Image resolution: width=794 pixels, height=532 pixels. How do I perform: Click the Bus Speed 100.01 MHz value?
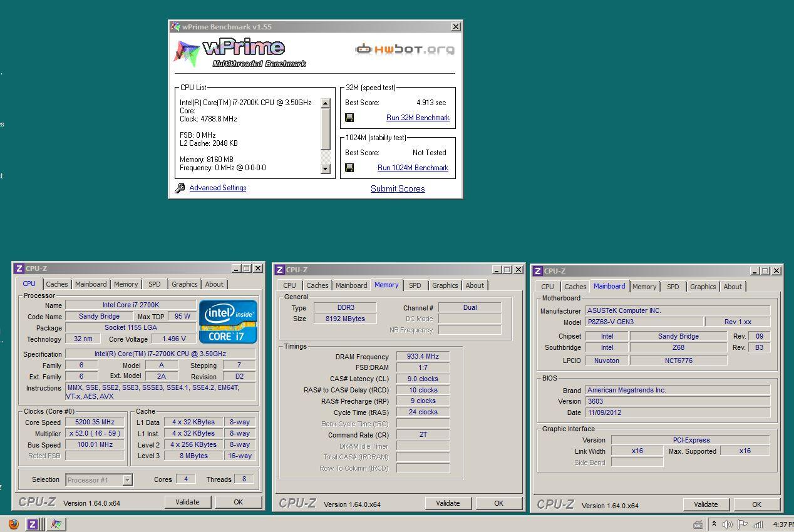click(x=95, y=445)
